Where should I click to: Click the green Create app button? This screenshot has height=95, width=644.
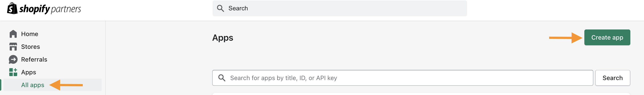607,38
